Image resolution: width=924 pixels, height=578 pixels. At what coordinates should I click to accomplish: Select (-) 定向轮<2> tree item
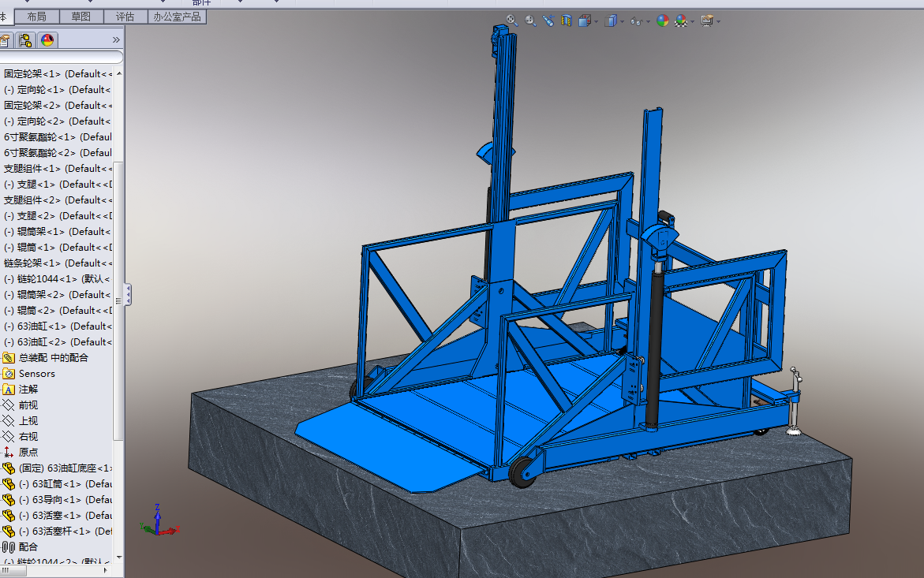tap(57, 121)
